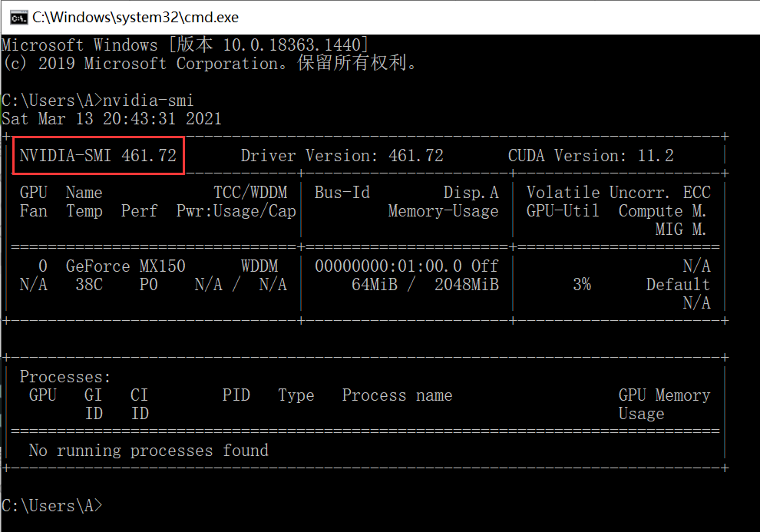Select the P0 performance state label

pyautogui.click(x=148, y=284)
